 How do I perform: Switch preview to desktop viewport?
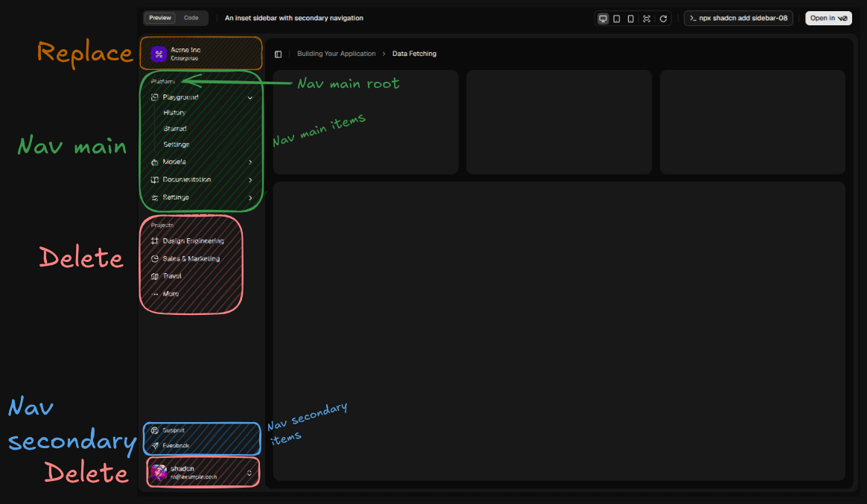[x=603, y=19]
